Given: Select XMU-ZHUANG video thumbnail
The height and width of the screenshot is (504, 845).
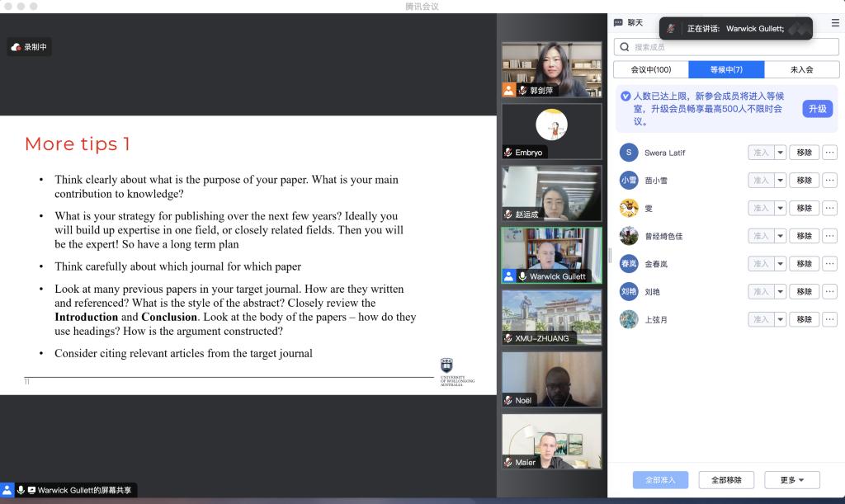Looking at the screenshot, I should coord(551,317).
